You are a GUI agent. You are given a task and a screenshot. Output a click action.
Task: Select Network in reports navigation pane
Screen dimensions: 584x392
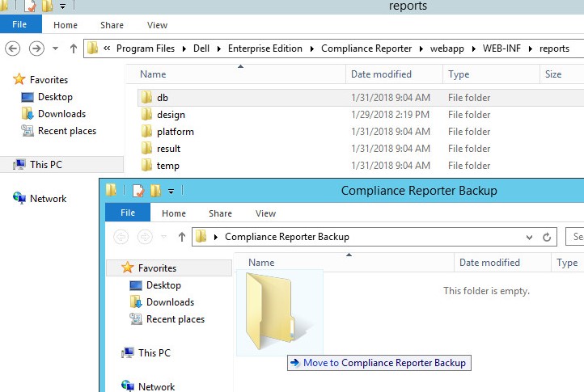[48, 198]
